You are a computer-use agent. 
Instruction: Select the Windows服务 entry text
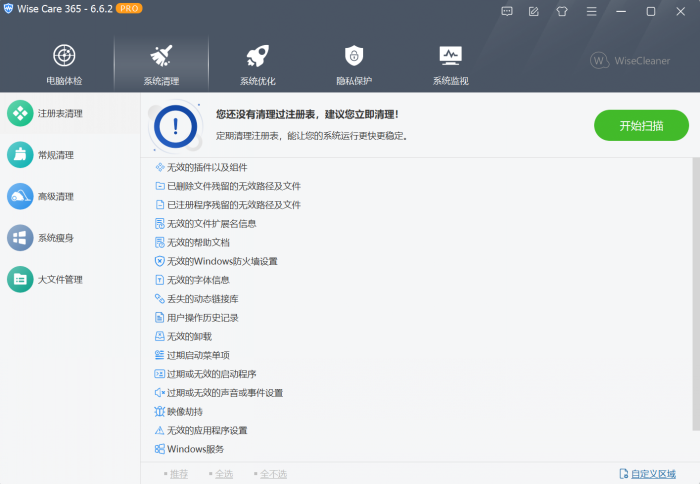tap(196, 449)
